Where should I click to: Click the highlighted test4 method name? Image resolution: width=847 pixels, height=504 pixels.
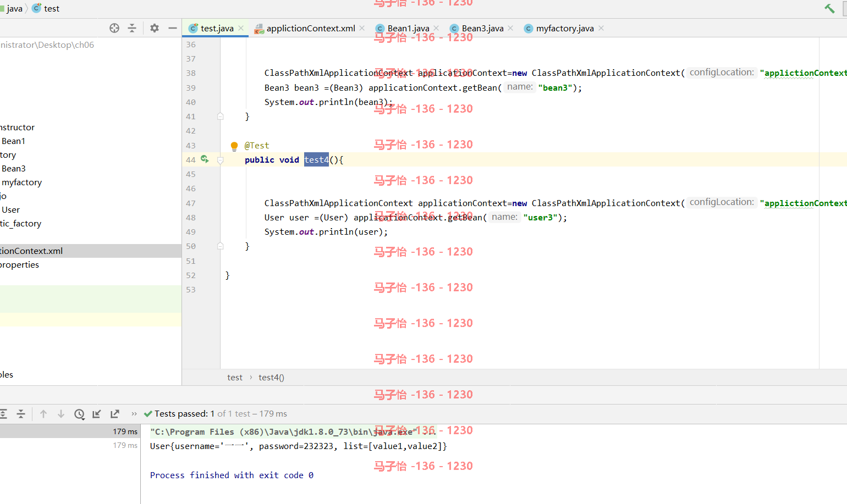(x=316, y=160)
